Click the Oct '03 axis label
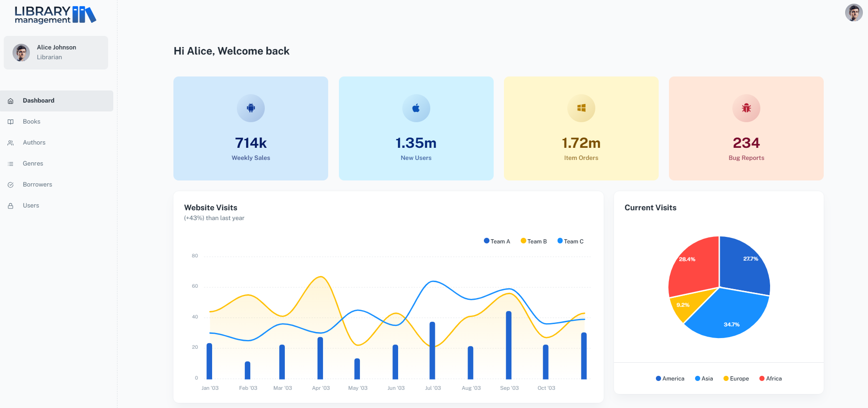Image resolution: width=868 pixels, height=408 pixels. (x=546, y=388)
